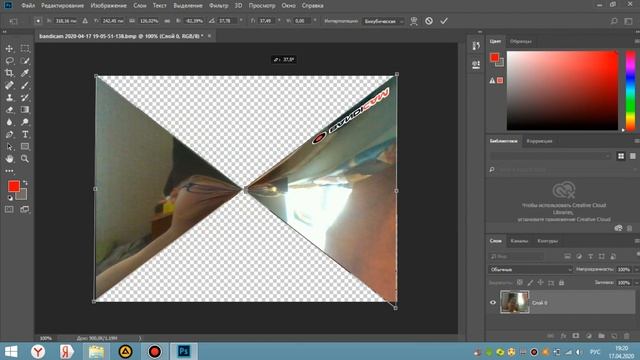Image resolution: width=640 pixels, height=360 pixels.
Task: Pick a shade in the color field
Action: [562, 91]
